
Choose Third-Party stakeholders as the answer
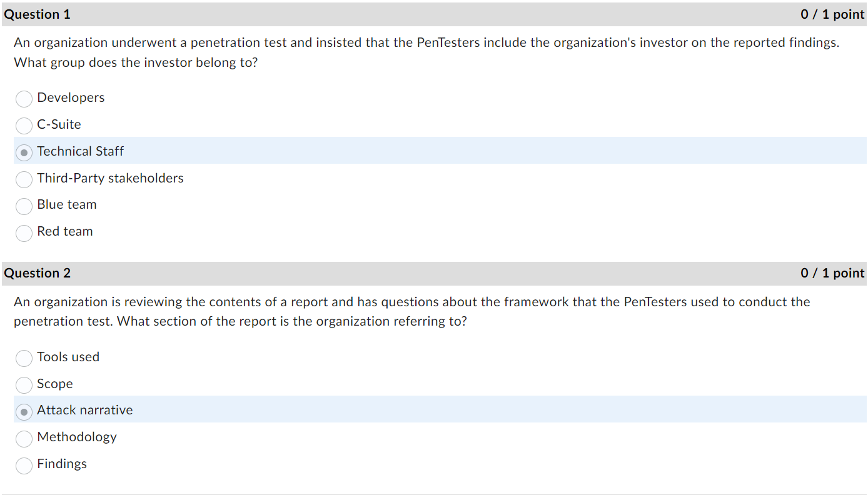[24, 179]
